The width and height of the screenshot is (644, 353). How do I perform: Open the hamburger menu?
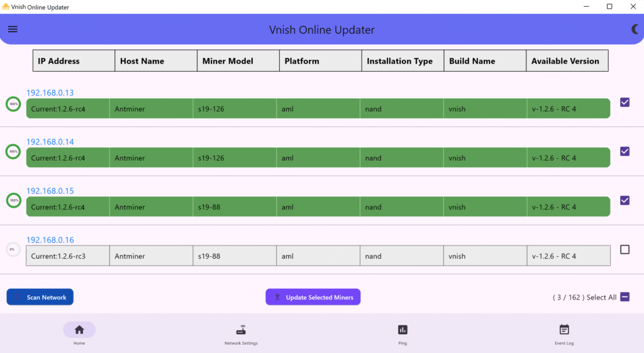click(13, 29)
